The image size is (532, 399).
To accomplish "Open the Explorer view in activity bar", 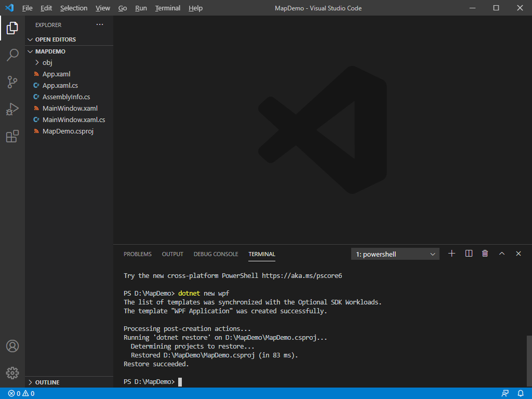I will point(12,28).
